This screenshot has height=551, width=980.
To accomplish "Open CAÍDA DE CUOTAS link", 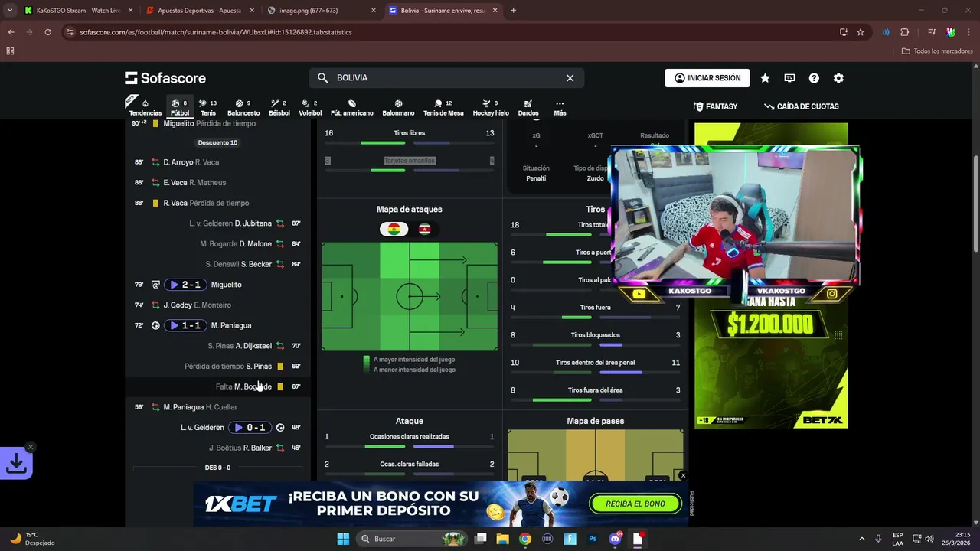I will [x=802, y=106].
